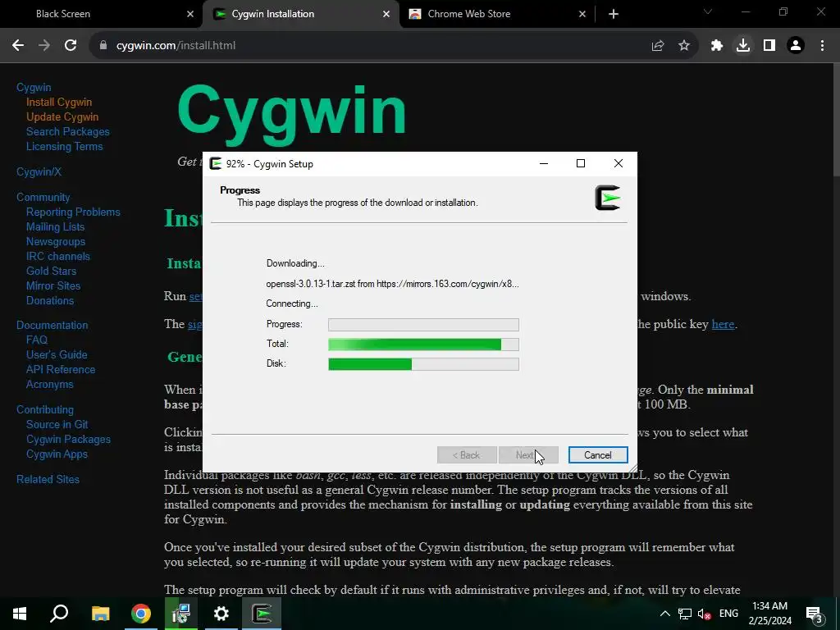
Task: Open the Cygwin/X sidebar link
Action: pos(39,171)
